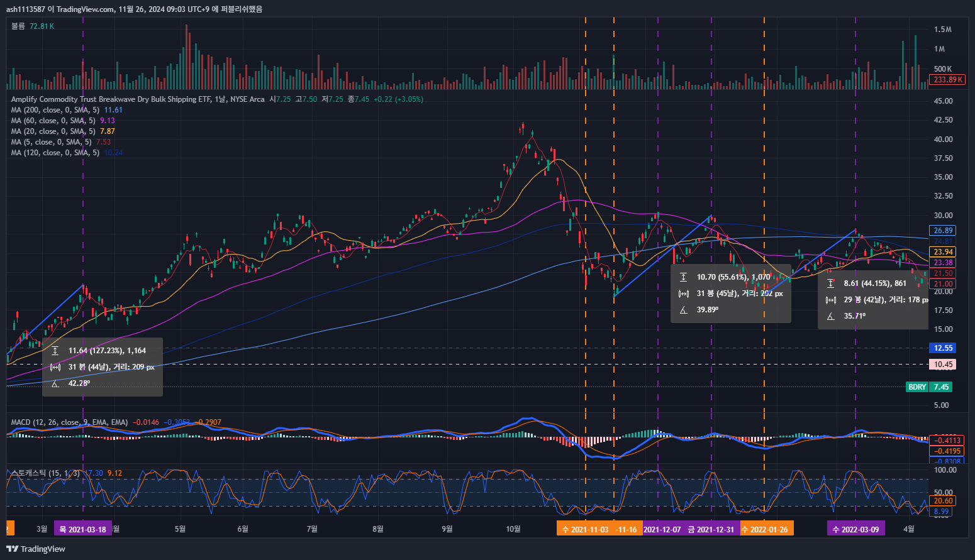
Task: Click the pink 10.45 price level label
Action: pos(942,365)
